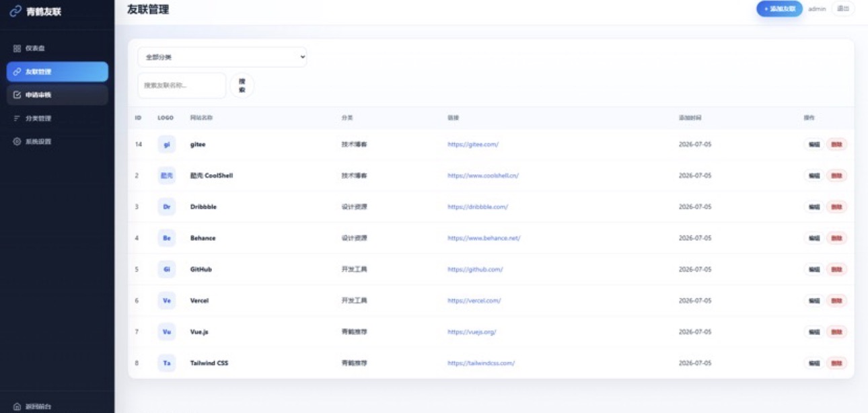The image size is (868, 413).
Task: Click the Vercel Ve logo badge
Action: (x=167, y=301)
